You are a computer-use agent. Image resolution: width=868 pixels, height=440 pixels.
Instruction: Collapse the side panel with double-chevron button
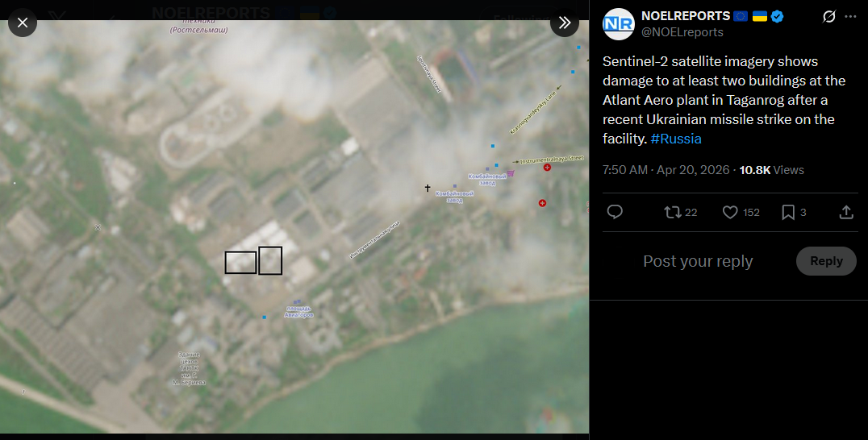(x=564, y=23)
